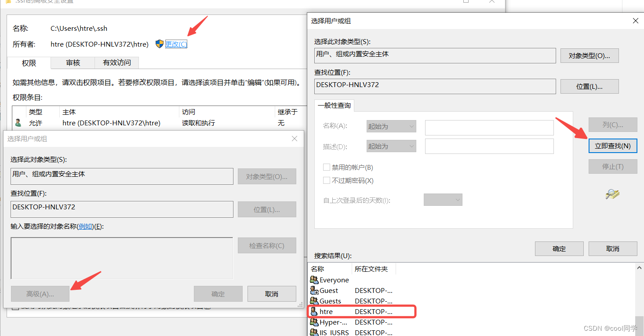Open the 名称 起始为 dropdown
The width and height of the screenshot is (644, 336).
coord(391,126)
